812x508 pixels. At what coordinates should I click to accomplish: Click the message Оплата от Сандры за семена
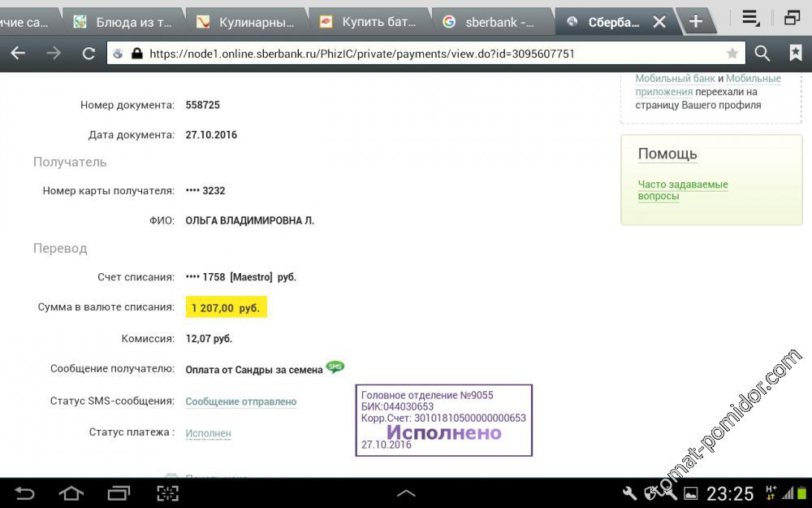pyautogui.click(x=253, y=370)
